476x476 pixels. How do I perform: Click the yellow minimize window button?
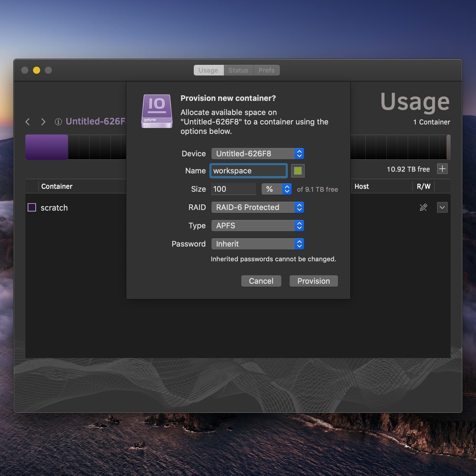[x=37, y=70]
